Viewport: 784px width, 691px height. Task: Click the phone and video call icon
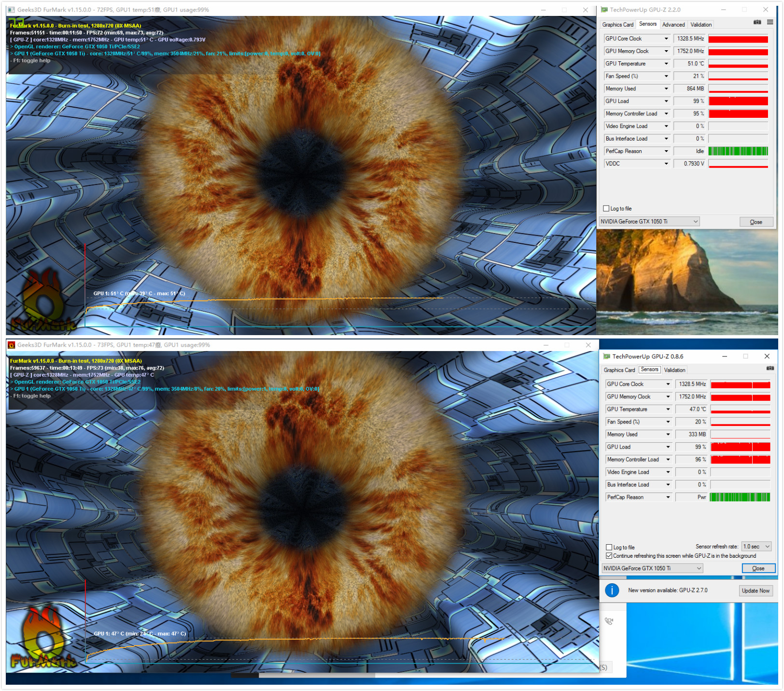click(x=609, y=621)
